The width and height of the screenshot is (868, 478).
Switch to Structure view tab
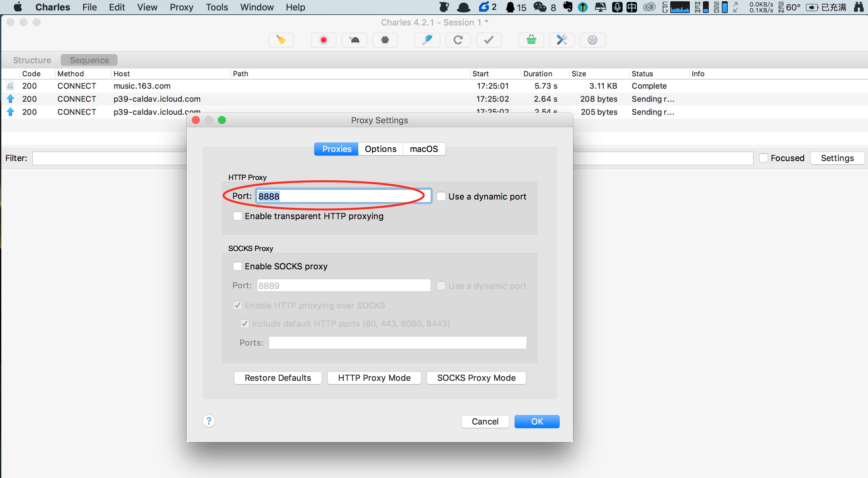(32, 60)
